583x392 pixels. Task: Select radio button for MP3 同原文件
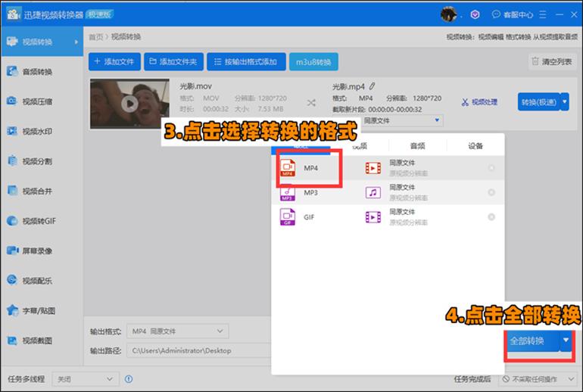click(491, 192)
